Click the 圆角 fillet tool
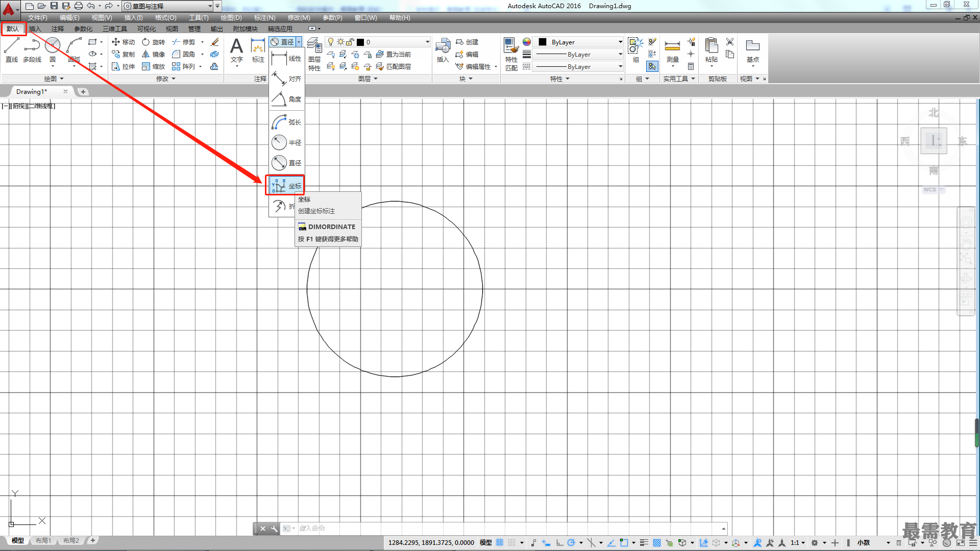The width and height of the screenshot is (980, 551). 184,54
